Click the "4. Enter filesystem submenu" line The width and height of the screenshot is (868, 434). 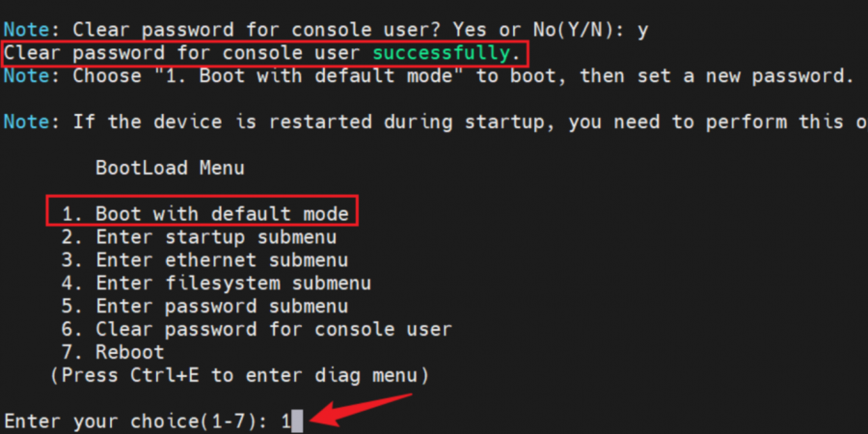pos(216,283)
